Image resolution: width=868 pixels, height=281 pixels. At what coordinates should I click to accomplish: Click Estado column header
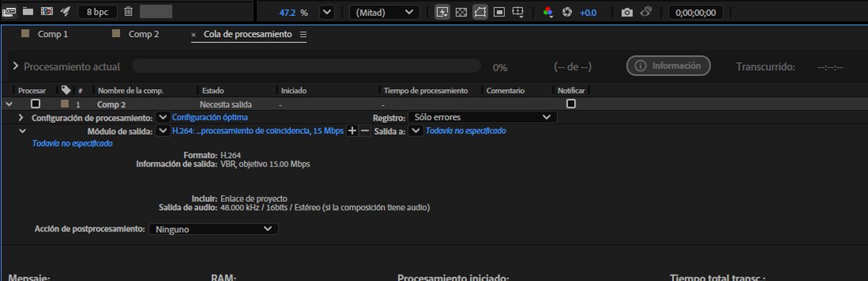(x=213, y=91)
